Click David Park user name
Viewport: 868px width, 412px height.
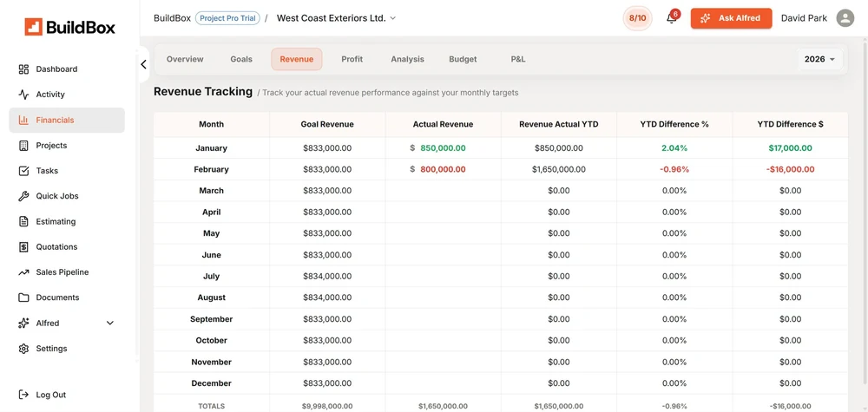pos(804,18)
